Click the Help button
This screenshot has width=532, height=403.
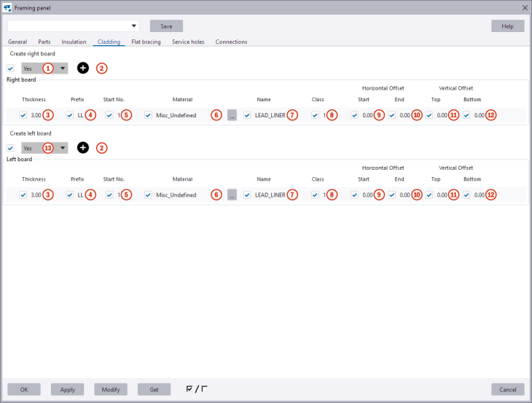pos(507,26)
